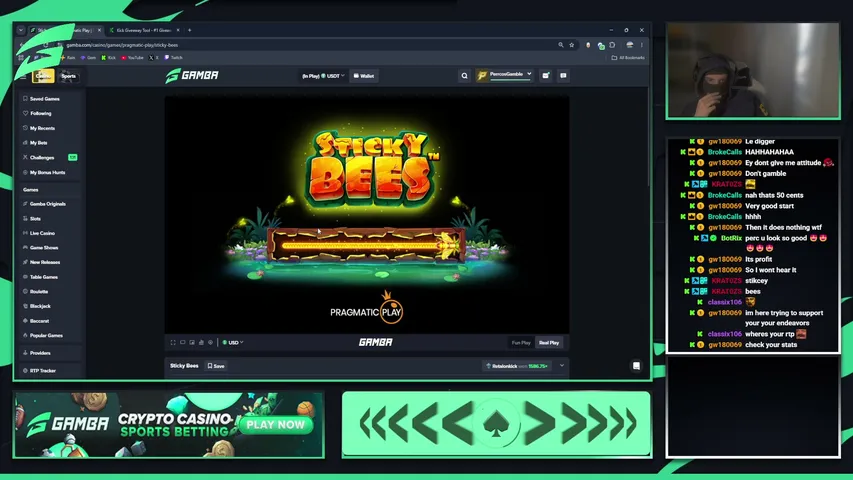Screen dimensions: 853x480
Task: Open floating chat bubble at page bottom right
Action: (636, 366)
